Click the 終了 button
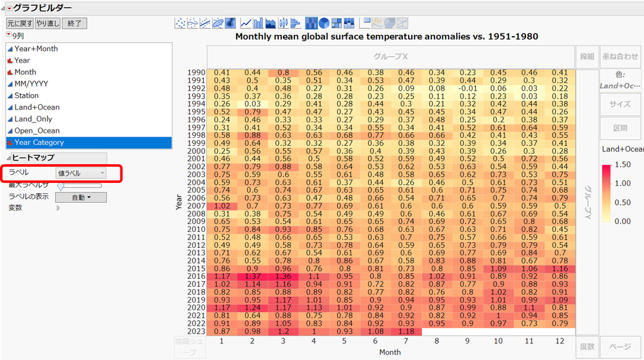644x360 pixels. coord(74,23)
